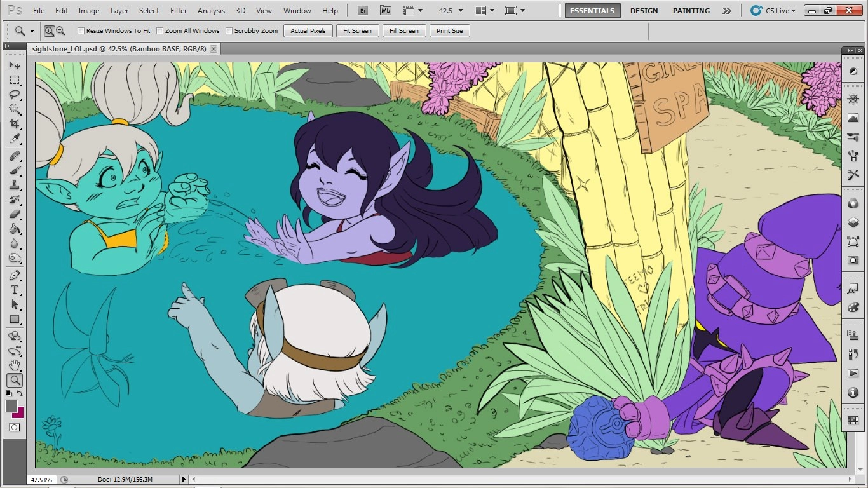The image size is (868, 488).
Task: Select the Lasso tool
Action: 14,95
